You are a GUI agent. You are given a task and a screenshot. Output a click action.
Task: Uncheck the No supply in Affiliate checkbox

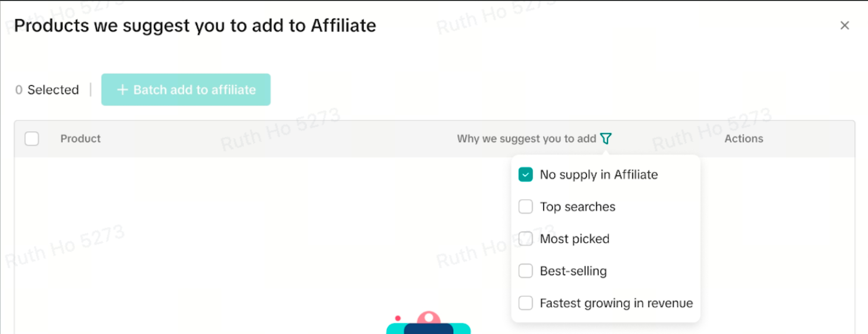point(525,175)
